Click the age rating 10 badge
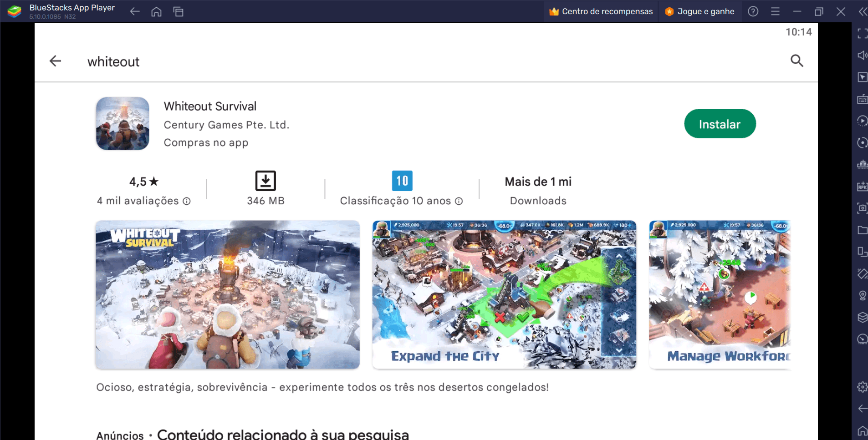 402,181
